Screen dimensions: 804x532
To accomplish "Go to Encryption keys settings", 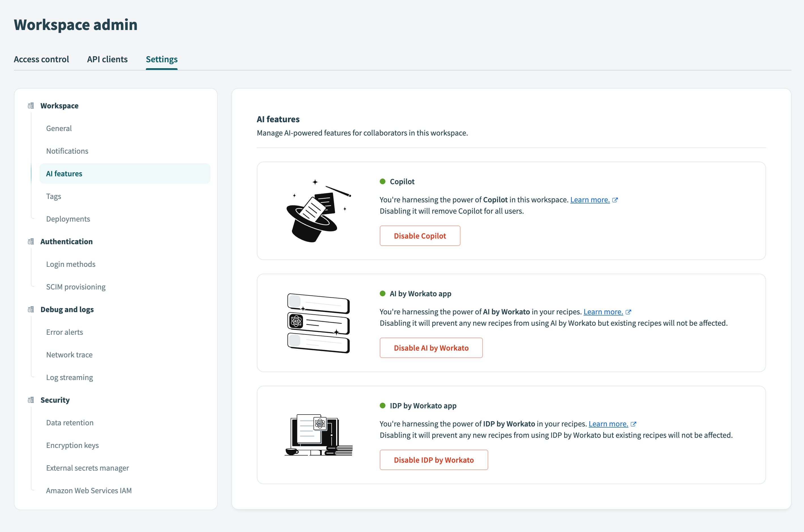I will 72,445.
